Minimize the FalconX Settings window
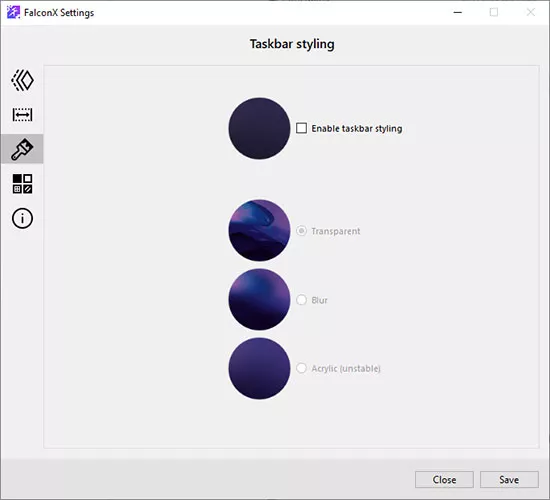The image size is (550, 500). (x=458, y=12)
